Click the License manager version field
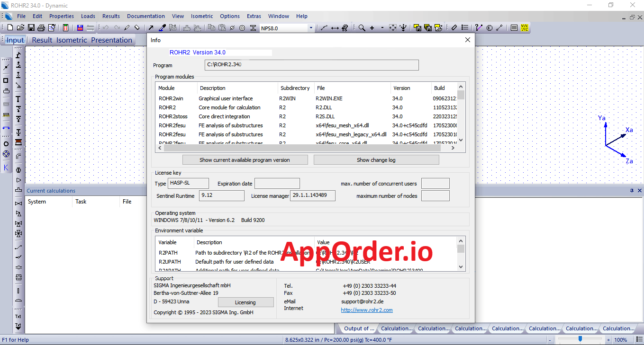 pos(313,195)
